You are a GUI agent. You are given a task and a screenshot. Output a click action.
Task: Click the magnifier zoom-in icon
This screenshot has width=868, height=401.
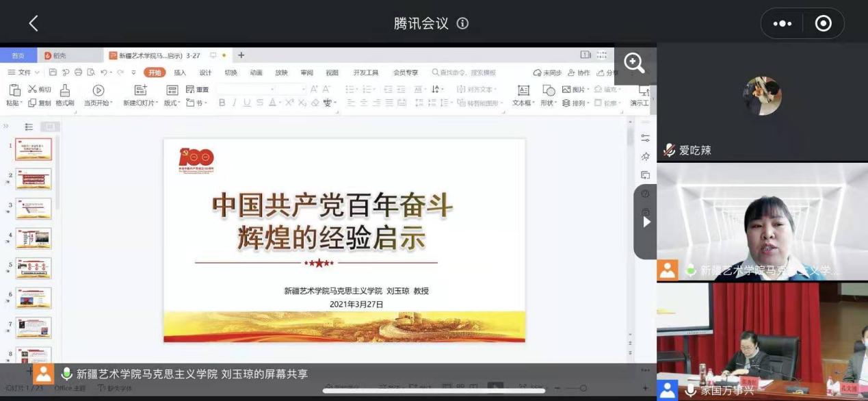pyautogui.click(x=634, y=63)
